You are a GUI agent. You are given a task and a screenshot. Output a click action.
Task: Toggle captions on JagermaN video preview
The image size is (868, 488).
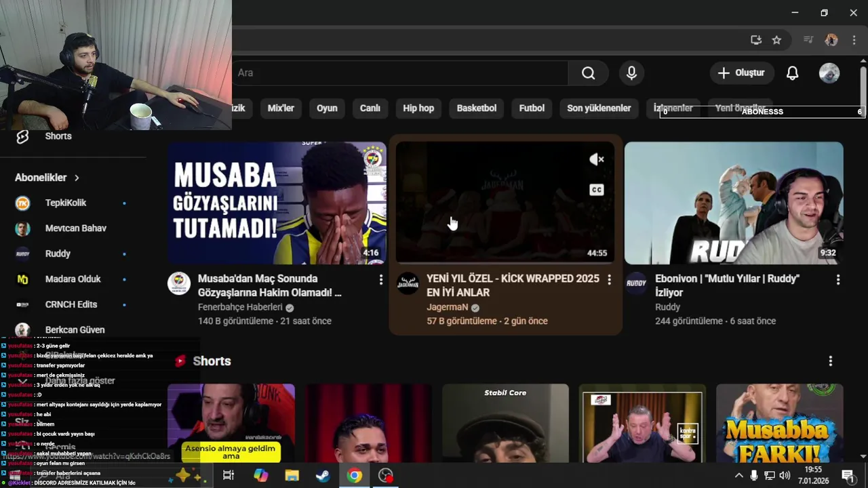click(x=597, y=190)
